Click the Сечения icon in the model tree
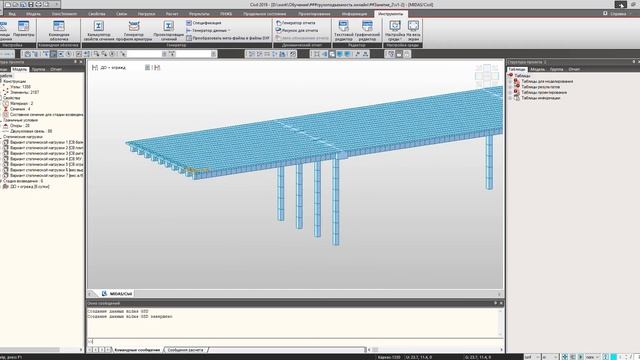The image size is (640, 360). click(6, 109)
